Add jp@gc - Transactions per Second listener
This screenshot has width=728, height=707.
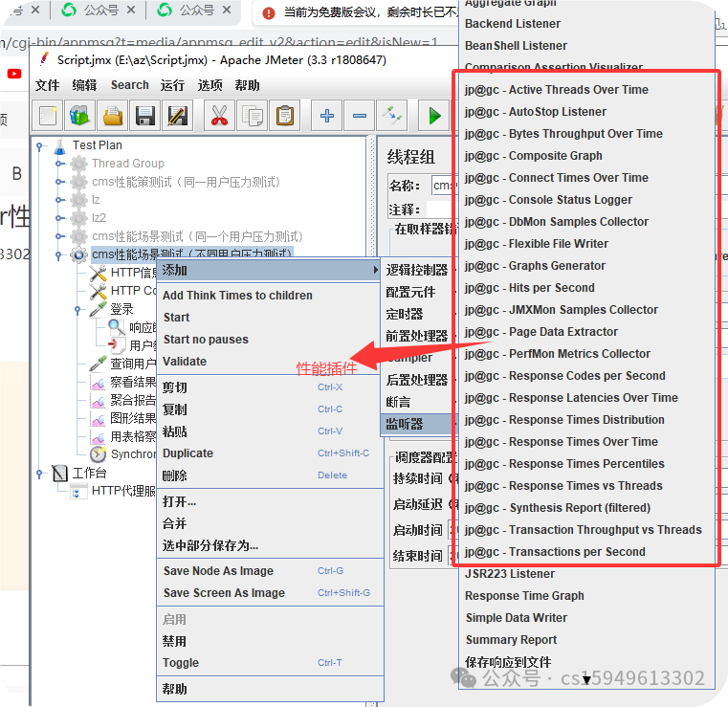point(585,552)
